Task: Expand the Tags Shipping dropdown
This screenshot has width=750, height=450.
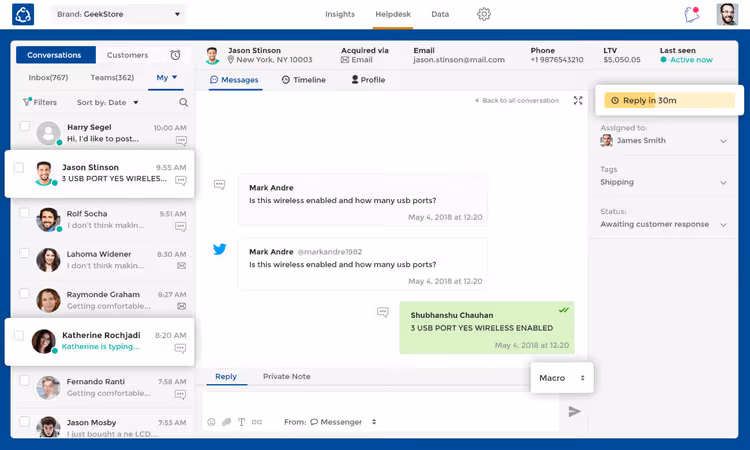Action: (x=663, y=182)
